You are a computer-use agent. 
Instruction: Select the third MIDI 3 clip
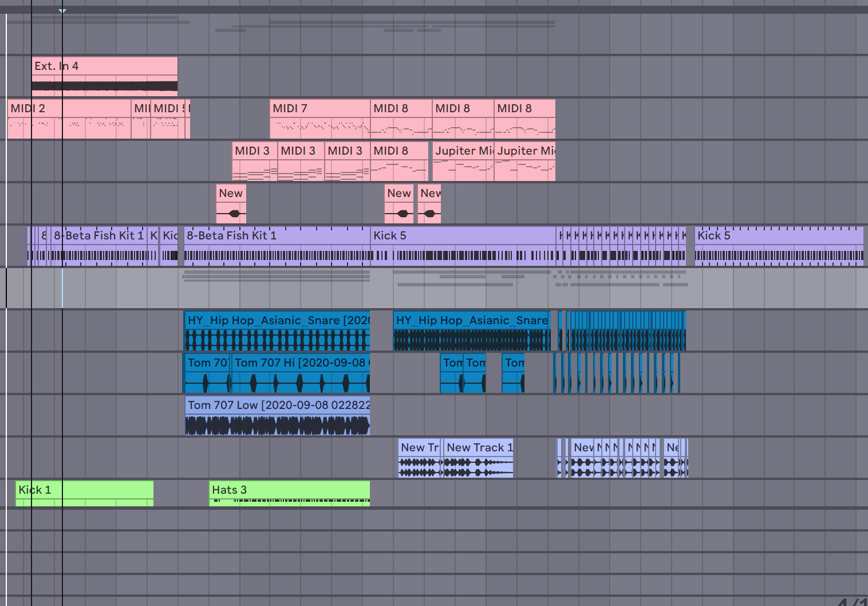tap(348, 162)
